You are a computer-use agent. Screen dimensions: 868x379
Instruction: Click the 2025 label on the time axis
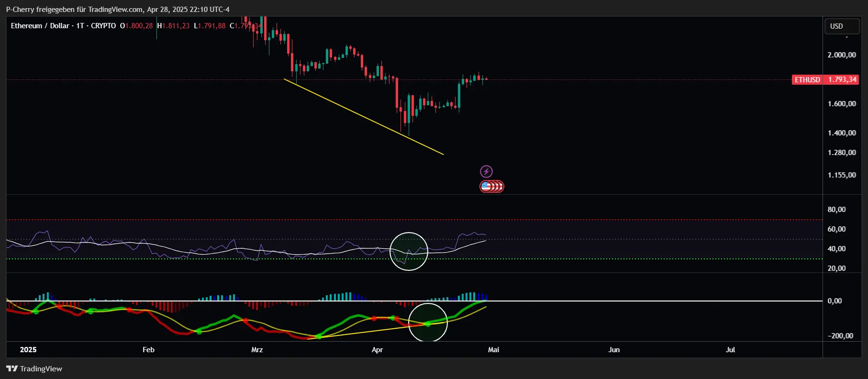click(x=28, y=350)
